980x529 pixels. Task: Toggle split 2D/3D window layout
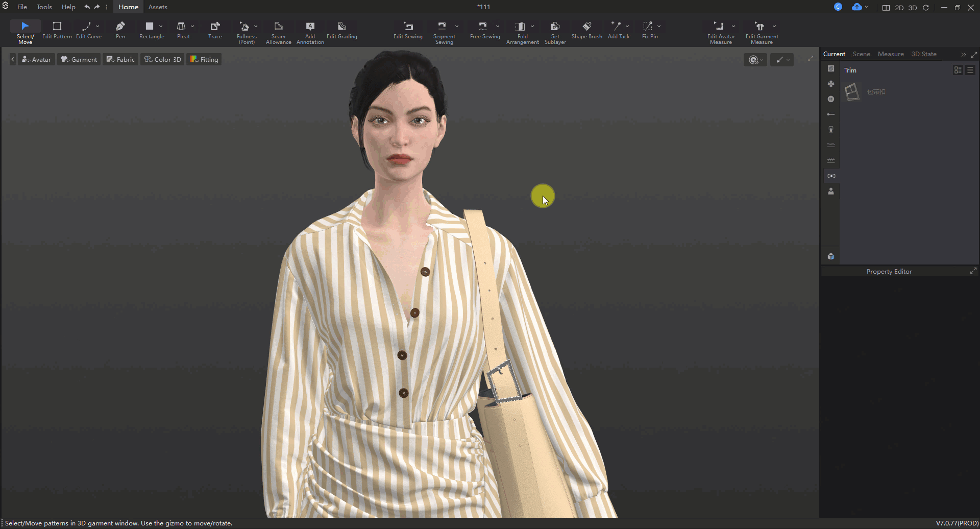(x=886, y=8)
